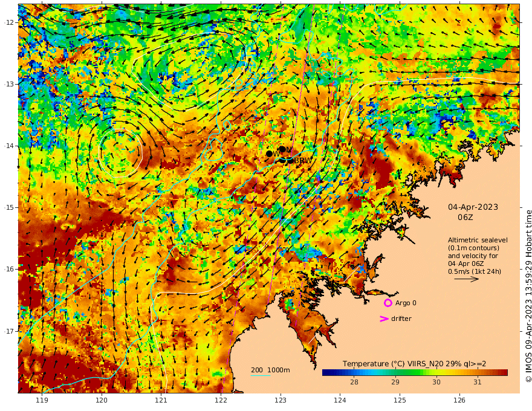This screenshot has width=532, height=411.
Task: Click the colorbar tick label 29
Action: 395,382
